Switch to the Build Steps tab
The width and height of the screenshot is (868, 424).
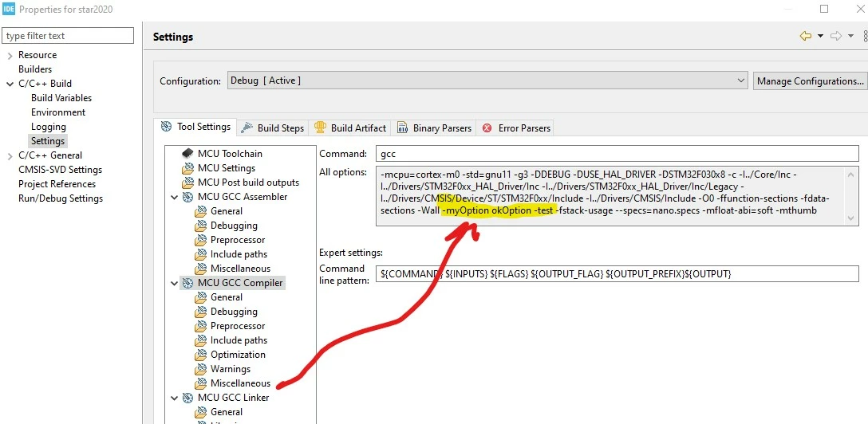pos(274,128)
